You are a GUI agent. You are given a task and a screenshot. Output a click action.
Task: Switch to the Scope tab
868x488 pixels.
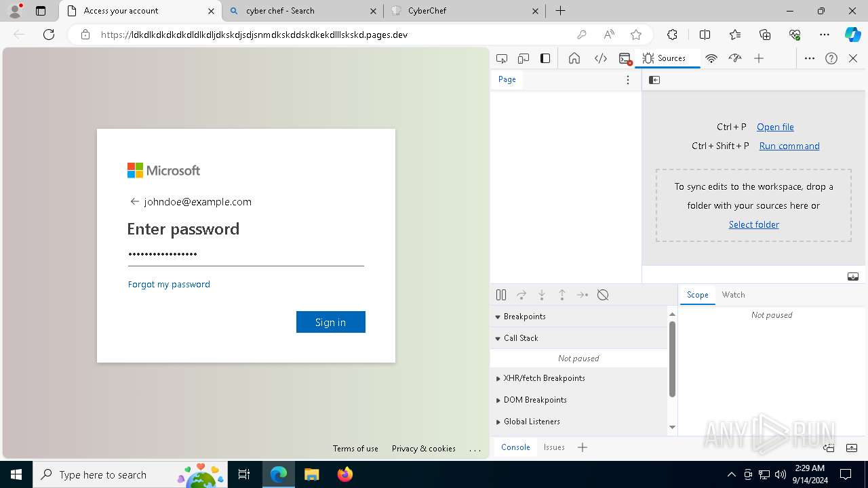click(697, 295)
